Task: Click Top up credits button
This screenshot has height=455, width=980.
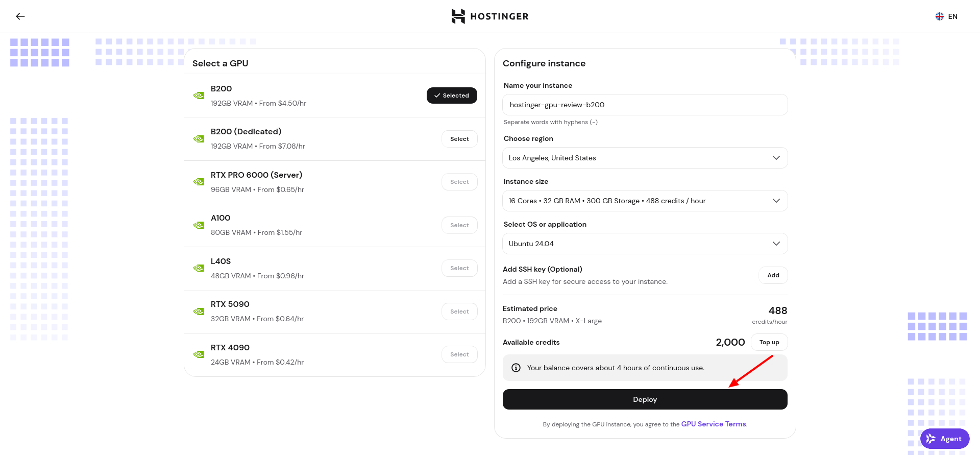Action: coord(769,342)
